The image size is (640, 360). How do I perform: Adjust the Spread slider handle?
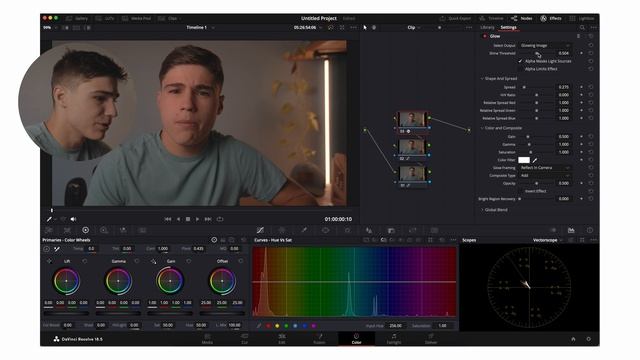point(524,87)
